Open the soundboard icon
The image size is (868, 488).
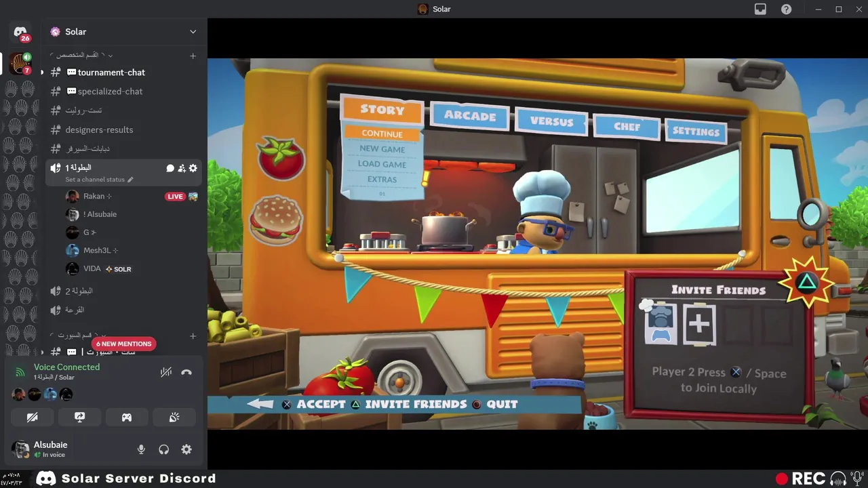point(174,418)
